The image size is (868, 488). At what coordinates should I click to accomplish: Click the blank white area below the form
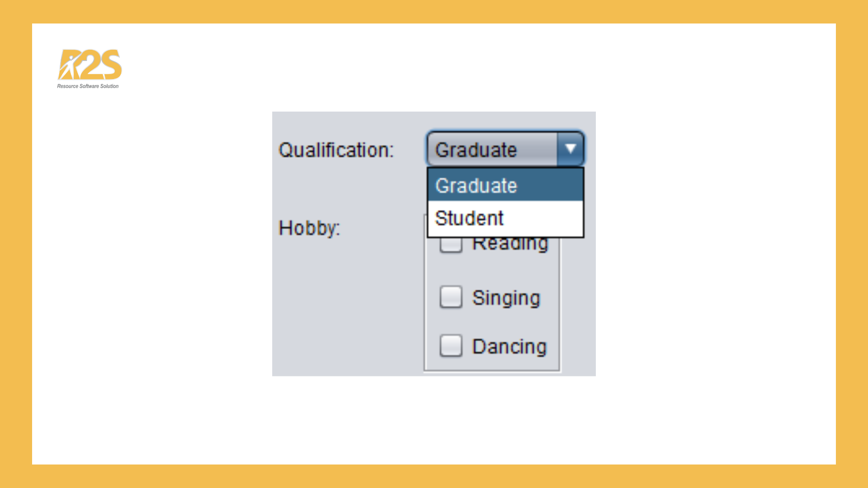(x=434, y=420)
